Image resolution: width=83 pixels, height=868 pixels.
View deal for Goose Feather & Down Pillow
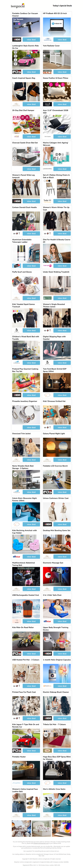click(62, 104)
